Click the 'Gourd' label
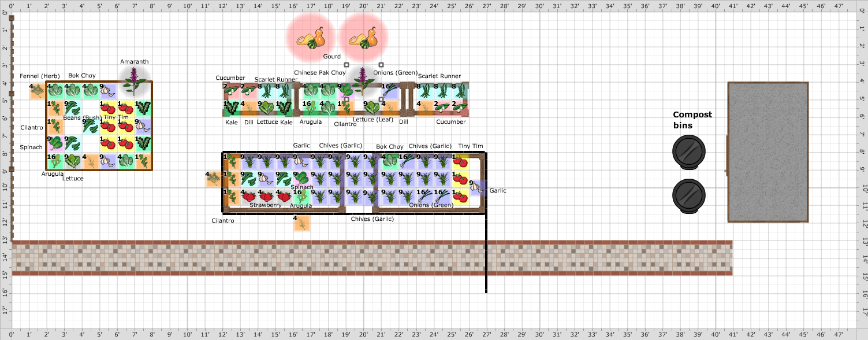Screen dimensions: 868x340 (331, 56)
